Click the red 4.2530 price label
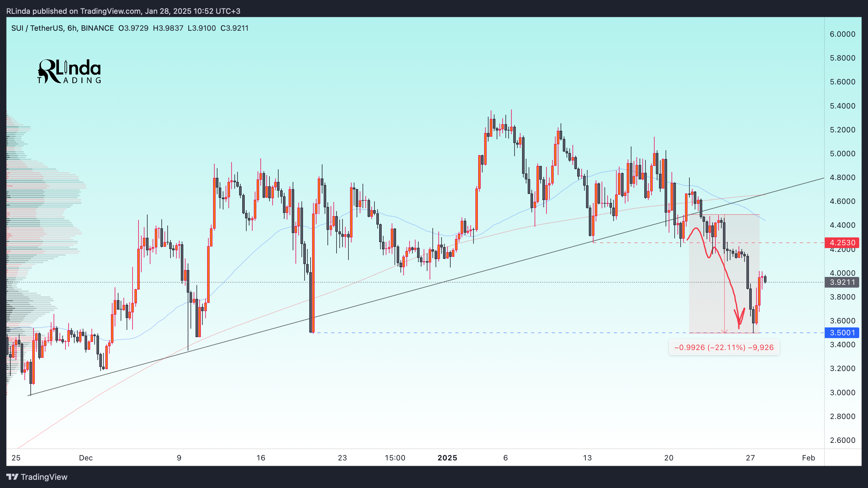 click(x=842, y=242)
